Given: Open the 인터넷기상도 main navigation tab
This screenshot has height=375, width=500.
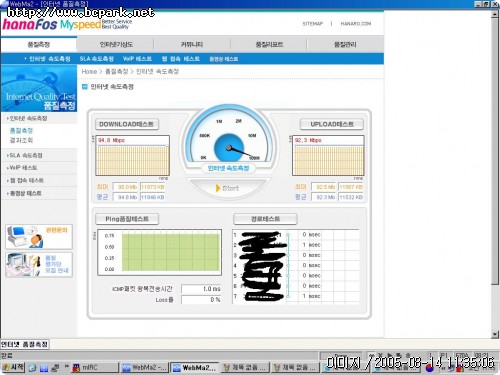Looking at the screenshot, I should (x=116, y=44).
